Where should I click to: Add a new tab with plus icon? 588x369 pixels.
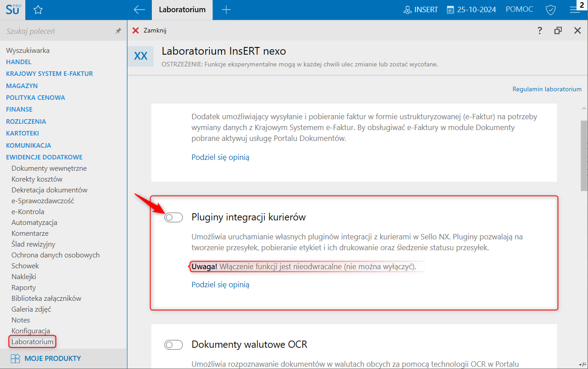(226, 9)
